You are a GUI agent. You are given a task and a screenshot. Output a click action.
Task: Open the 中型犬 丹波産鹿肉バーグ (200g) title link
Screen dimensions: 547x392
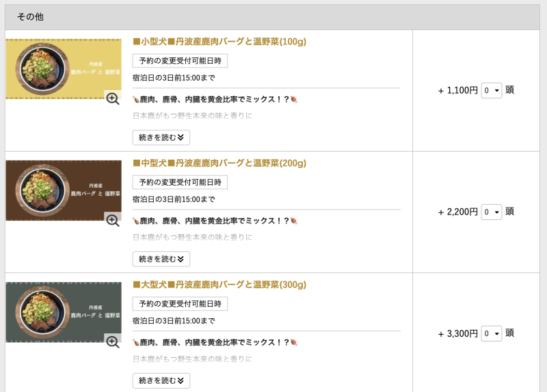(219, 163)
